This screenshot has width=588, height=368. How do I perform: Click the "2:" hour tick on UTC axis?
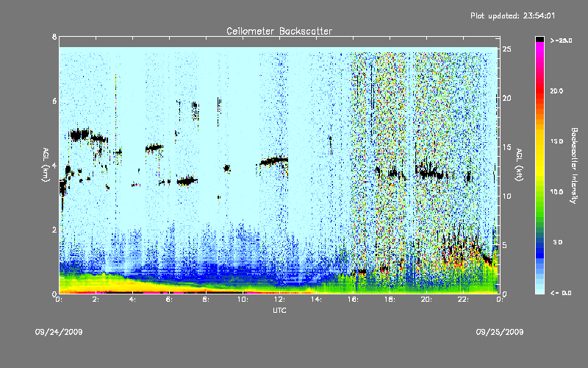(x=96, y=300)
